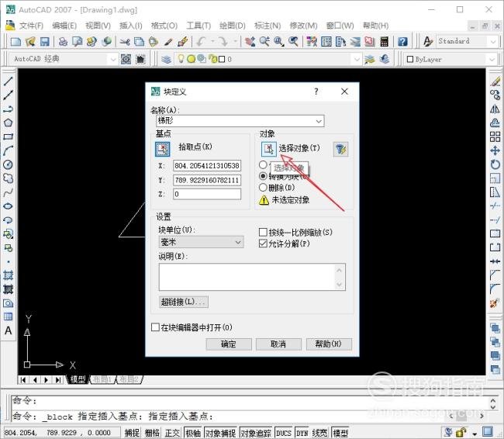
Task: Open the 视图(V) menu
Action: coord(98,26)
